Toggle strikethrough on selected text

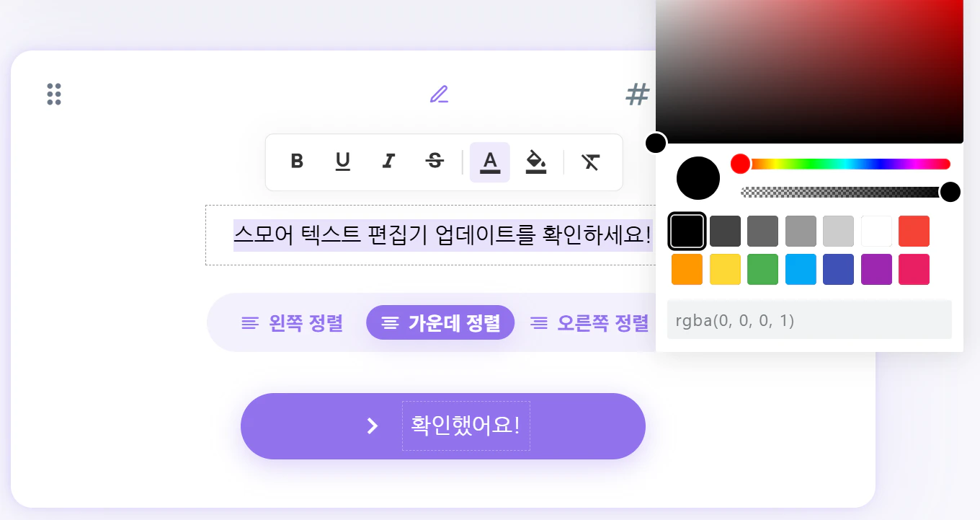(x=435, y=162)
